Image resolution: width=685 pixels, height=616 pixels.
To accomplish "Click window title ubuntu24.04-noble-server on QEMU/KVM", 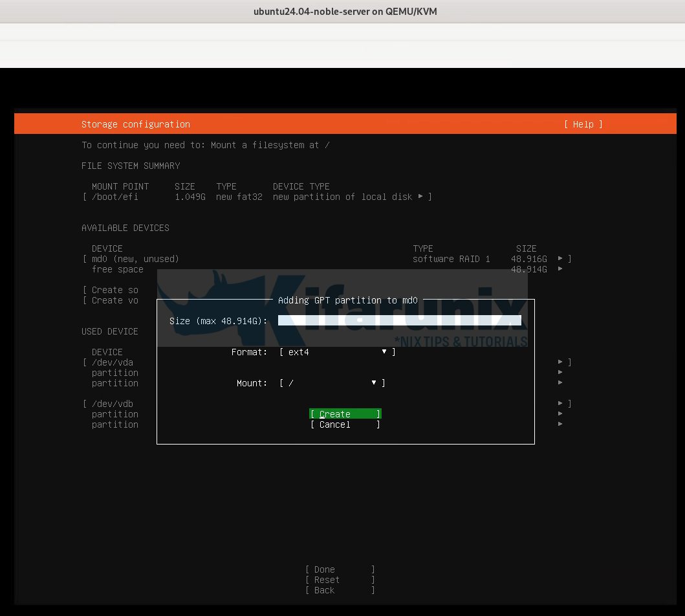I will pos(345,12).
